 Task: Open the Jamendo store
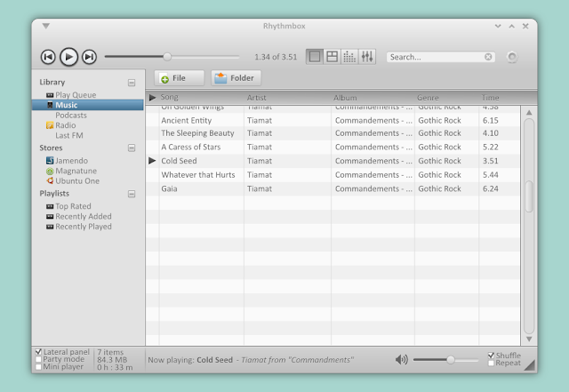[x=71, y=161]
